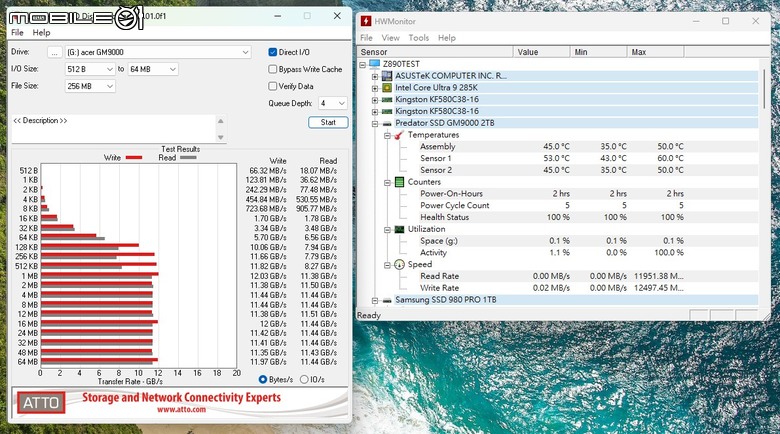Screen dimensions: 780x434
Task: Open the HWMonitor File menu
Action: click(x=366, y=38)
